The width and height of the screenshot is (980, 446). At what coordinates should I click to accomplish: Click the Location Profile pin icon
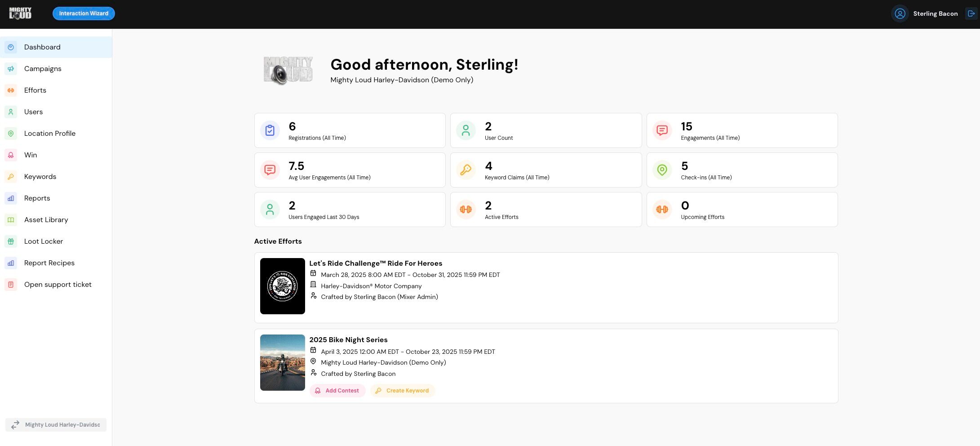coord(11,134)
